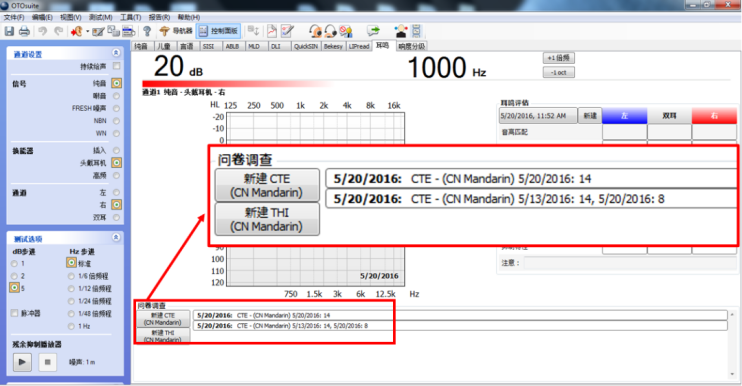742x386 pixels.
Task: Enable the 脉冲器 checkbox
Action: tap(14, 313)
